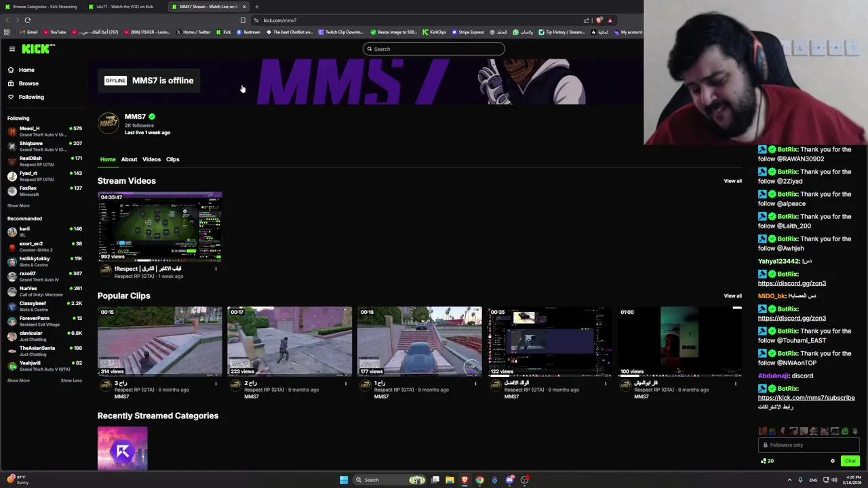Click View all for Stream Videos
868x488 pixels.
732,181
